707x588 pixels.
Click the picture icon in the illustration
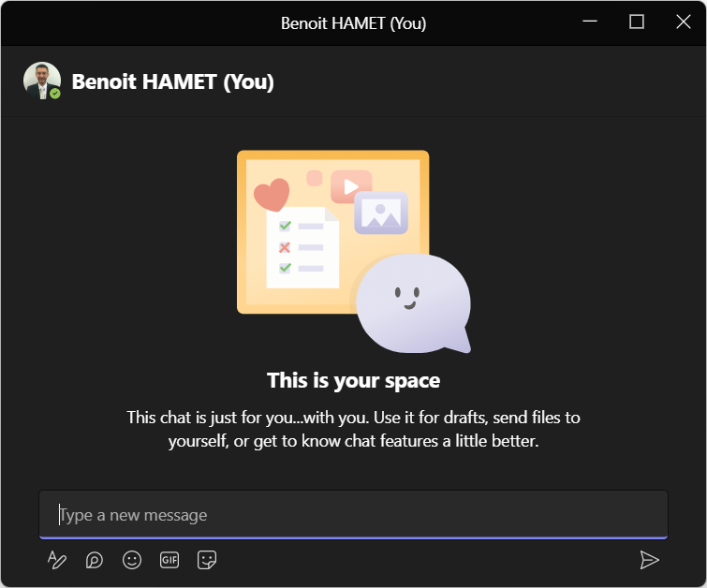381,213
